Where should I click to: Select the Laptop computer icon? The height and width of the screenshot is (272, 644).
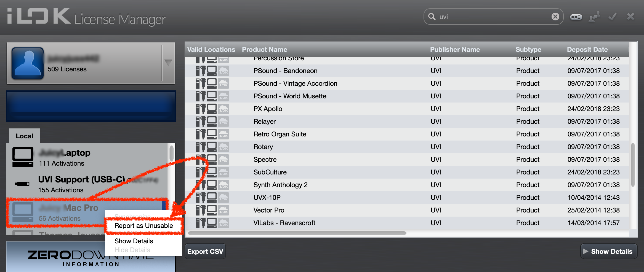(x=23, y=157)
